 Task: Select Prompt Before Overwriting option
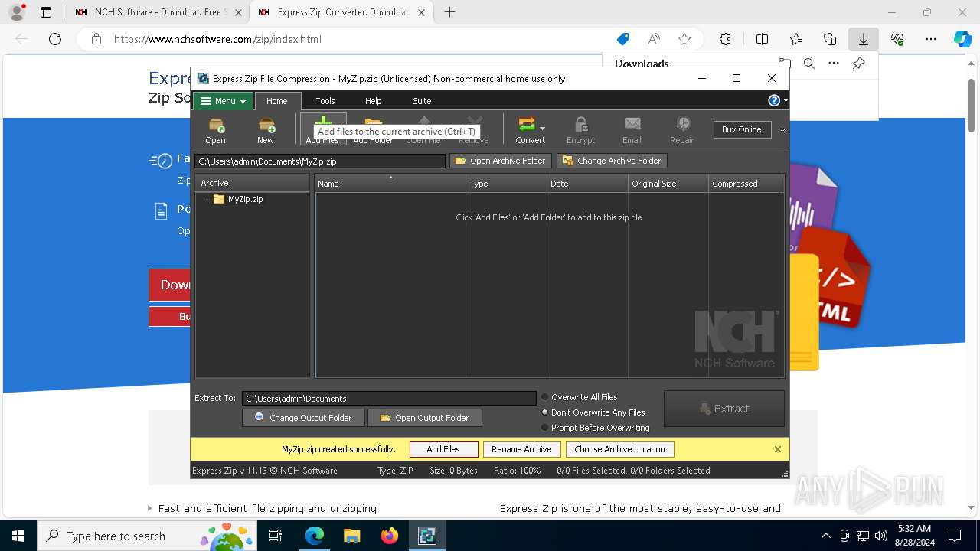click(595, 428)
